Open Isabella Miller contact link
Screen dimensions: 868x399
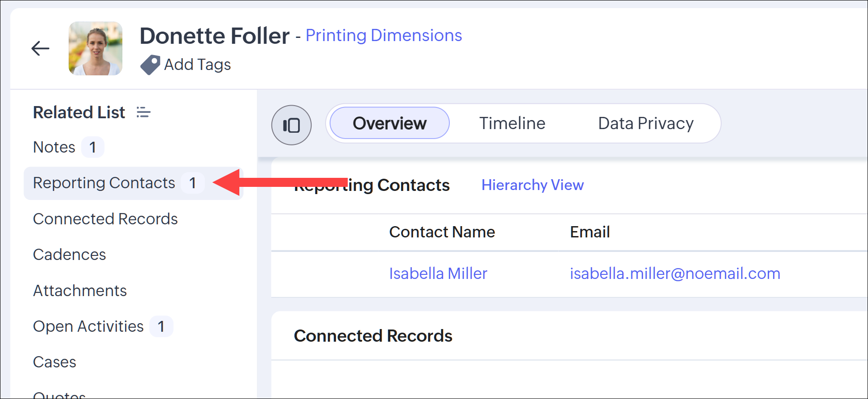pos(438,274)
